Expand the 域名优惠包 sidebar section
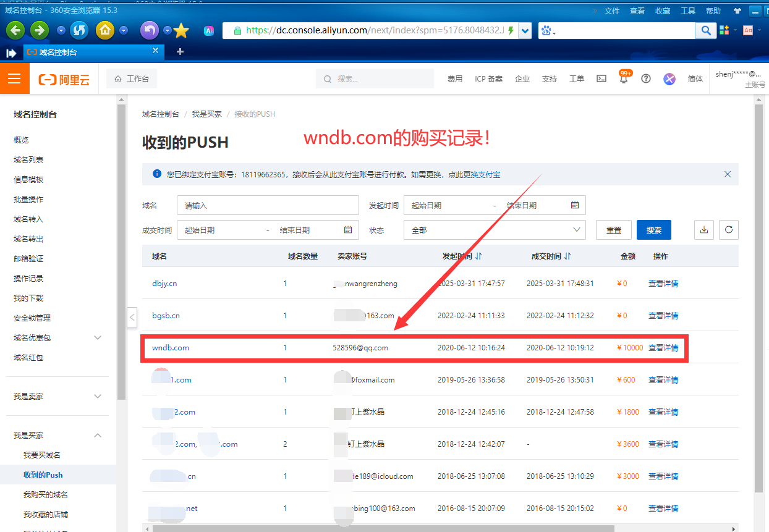Viewport: 769px width, 532px height. (x=97, y=338)
